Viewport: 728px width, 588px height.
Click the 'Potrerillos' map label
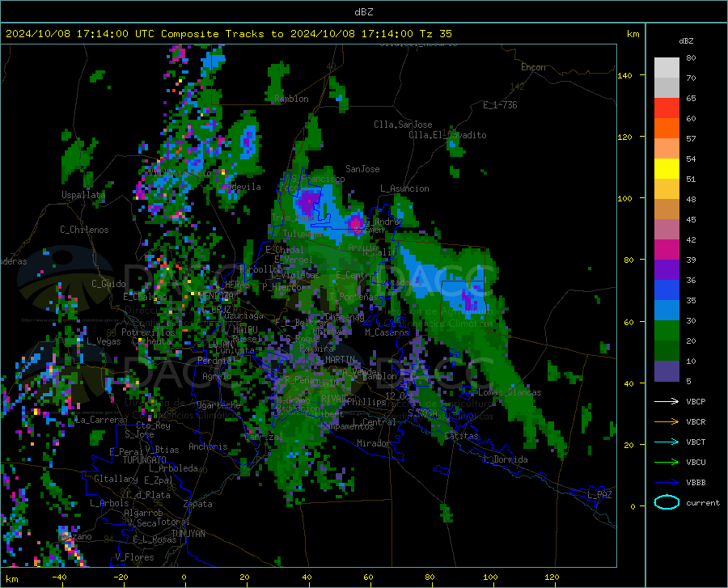[148, 332]
